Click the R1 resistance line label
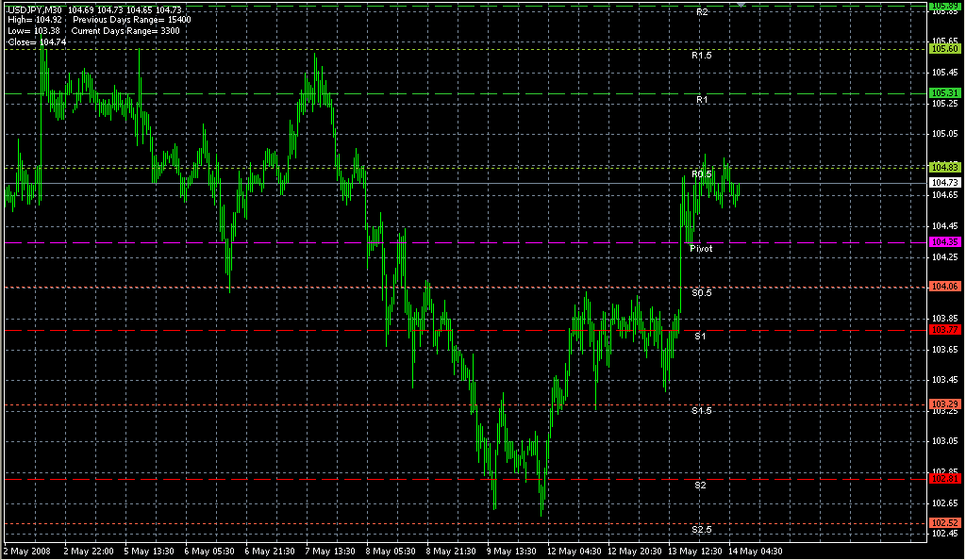The image size is (966, 560). click(701, 99)
